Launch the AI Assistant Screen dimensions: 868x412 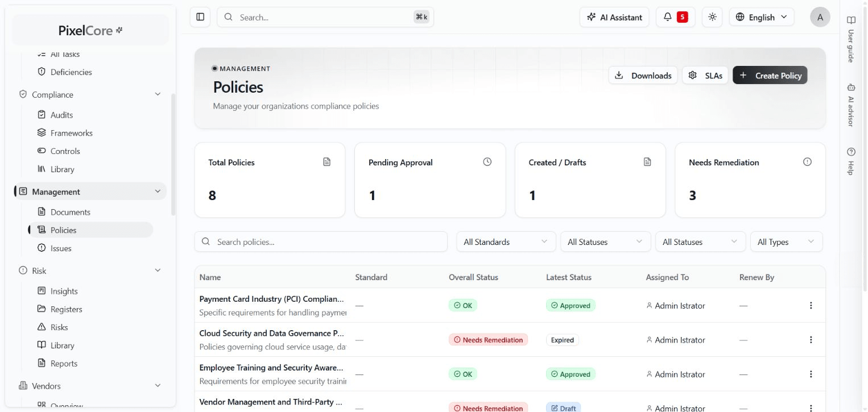pos(614,17)
